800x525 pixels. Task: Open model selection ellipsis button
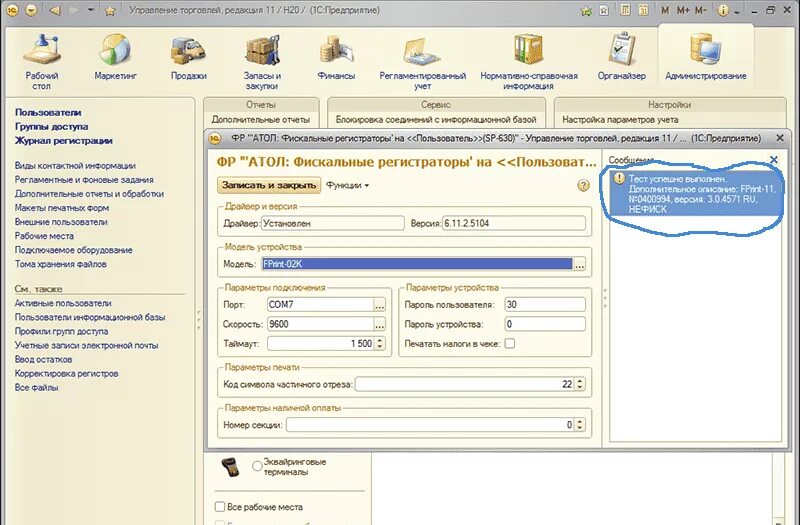click(x=579, y=264)
